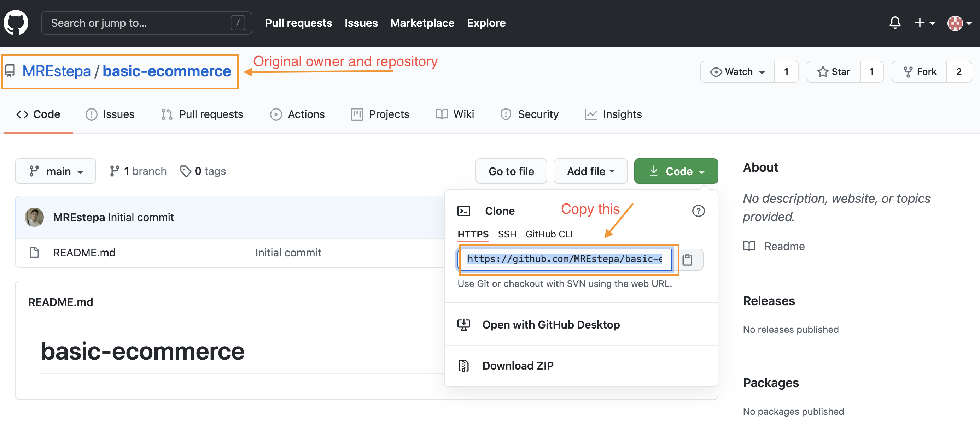
Task: View the 0 tags link
Action: click(203, 171)
